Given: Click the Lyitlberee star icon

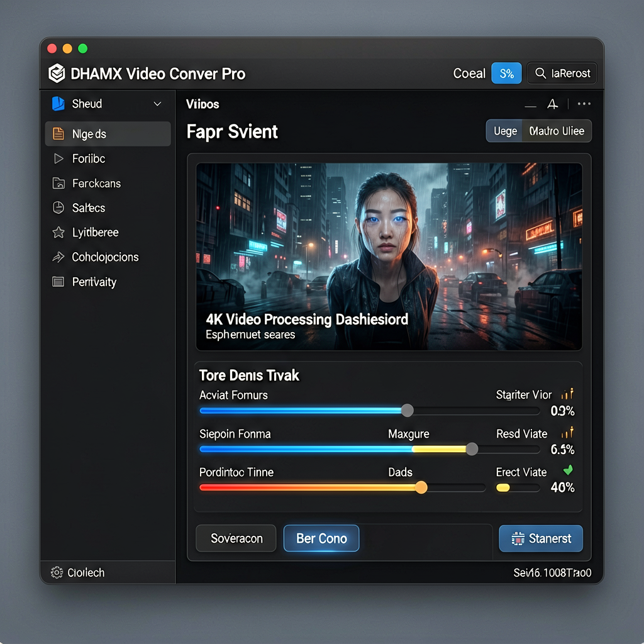Looking at the screenshot, I should [58, 233].
